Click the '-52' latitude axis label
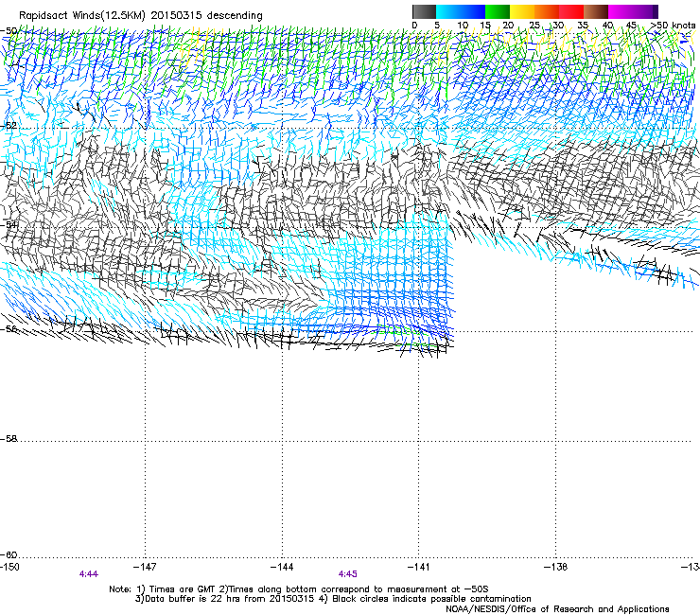Viewport: 700px width, 615px height. tap(9, 126)
